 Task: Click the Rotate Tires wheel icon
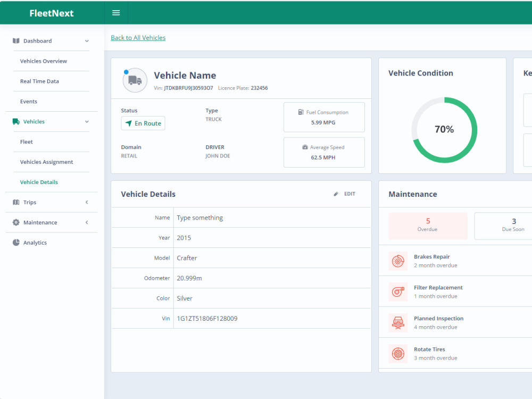pyautogui.click(x=398, y=354)
